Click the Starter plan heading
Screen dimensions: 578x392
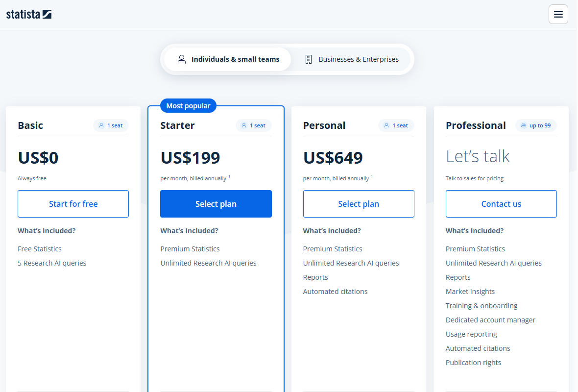[177, 125]
